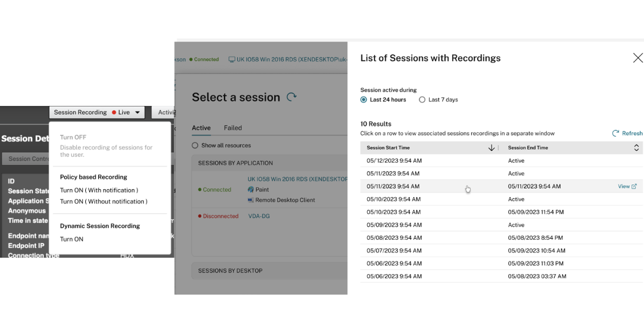
Task: Select the Last 24 hours radio button
Action: click(x=364, y=100)
